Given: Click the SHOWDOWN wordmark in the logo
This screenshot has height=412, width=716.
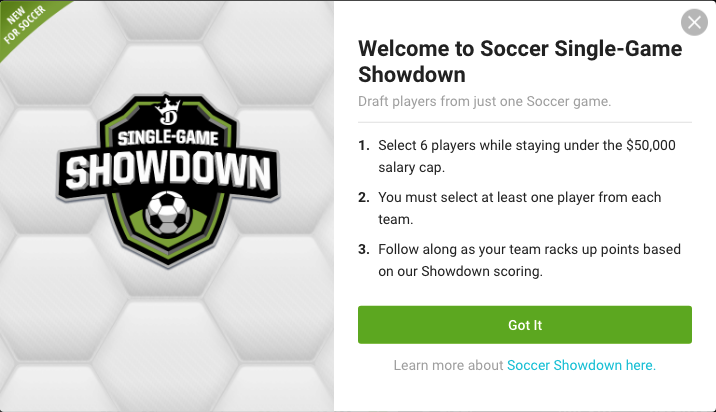Looking at the screenshot, I should 166,172.
